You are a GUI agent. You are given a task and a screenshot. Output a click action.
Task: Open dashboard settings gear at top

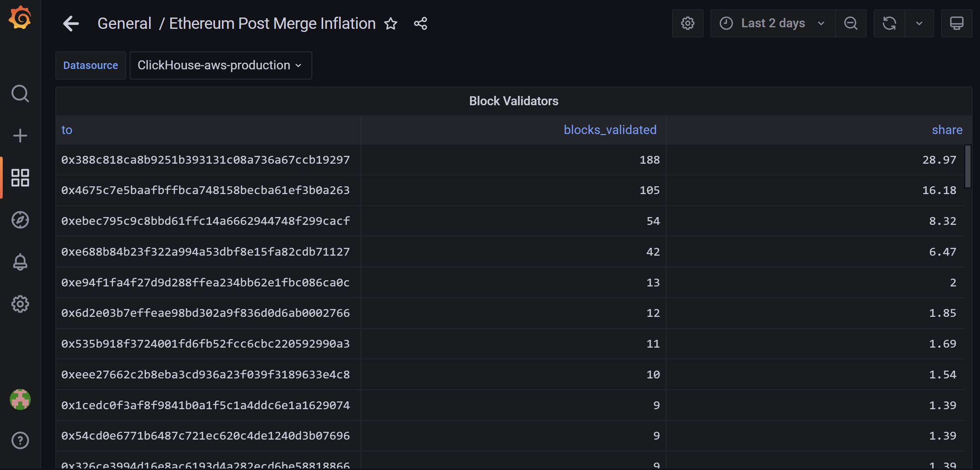pyautogui.click(x=688, y=23)
